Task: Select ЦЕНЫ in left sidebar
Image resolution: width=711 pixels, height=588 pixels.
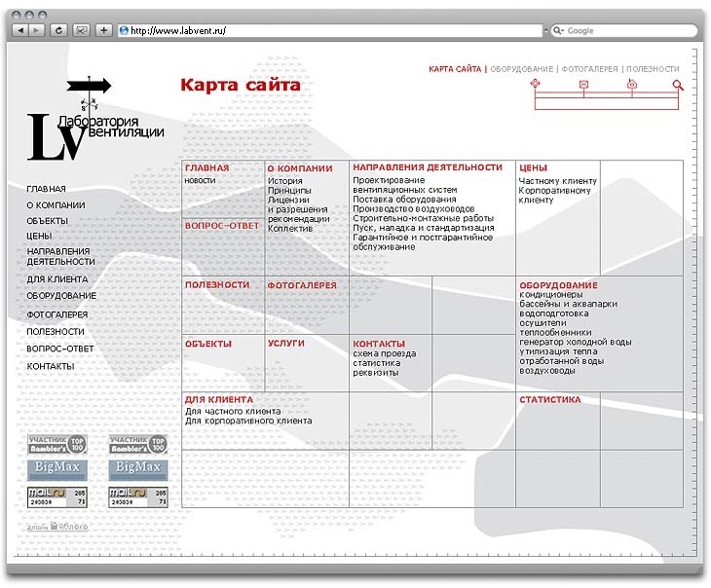Action: pos(39,236)
